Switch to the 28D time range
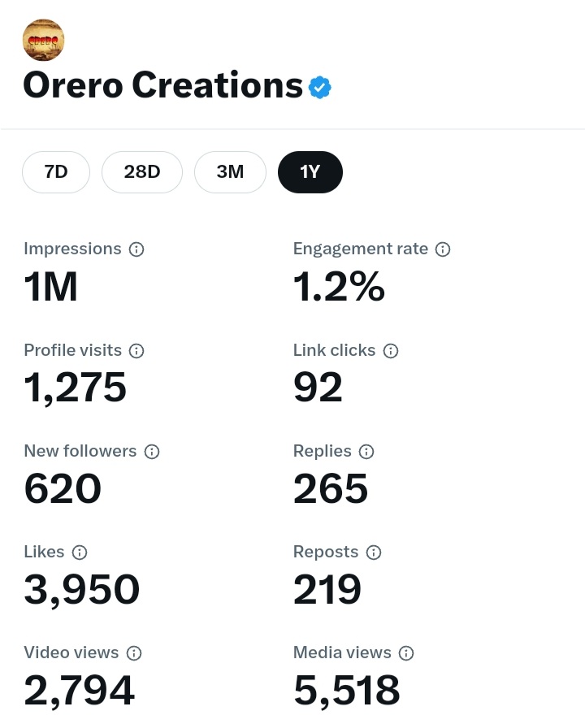Viewport: 585px width, 728px height. (x=142, y=172)
